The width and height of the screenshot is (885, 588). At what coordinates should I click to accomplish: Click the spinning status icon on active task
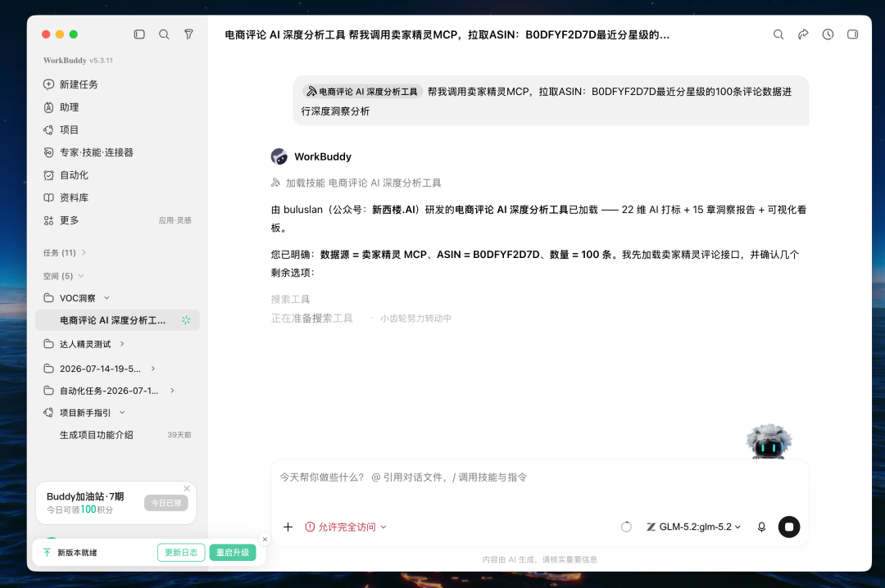pyautogui.click(x=186, y=320)
